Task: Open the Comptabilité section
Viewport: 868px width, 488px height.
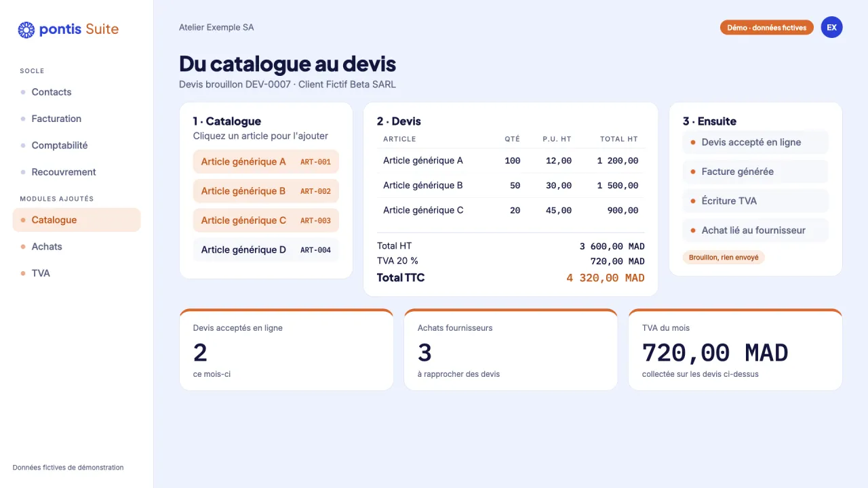Action: pyautogui.click(x=77, y=145)
